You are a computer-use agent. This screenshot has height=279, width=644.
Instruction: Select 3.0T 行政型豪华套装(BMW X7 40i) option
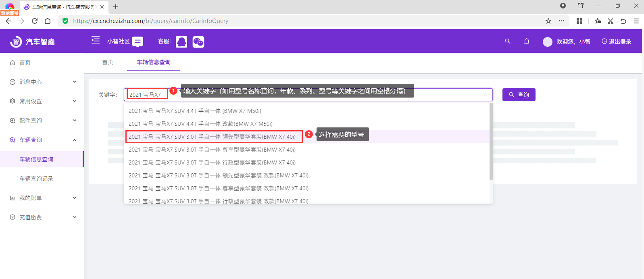[x=306, y=162]
